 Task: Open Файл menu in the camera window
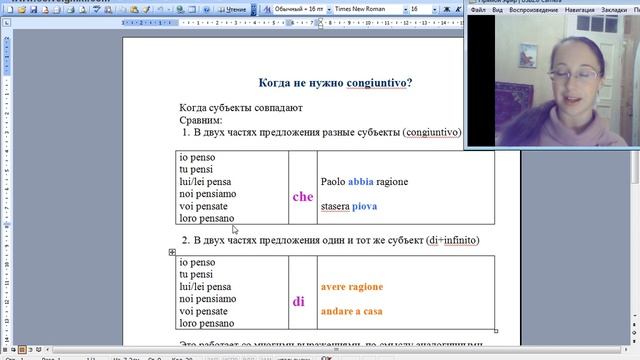pyautogui.click(x=478, y=9)
